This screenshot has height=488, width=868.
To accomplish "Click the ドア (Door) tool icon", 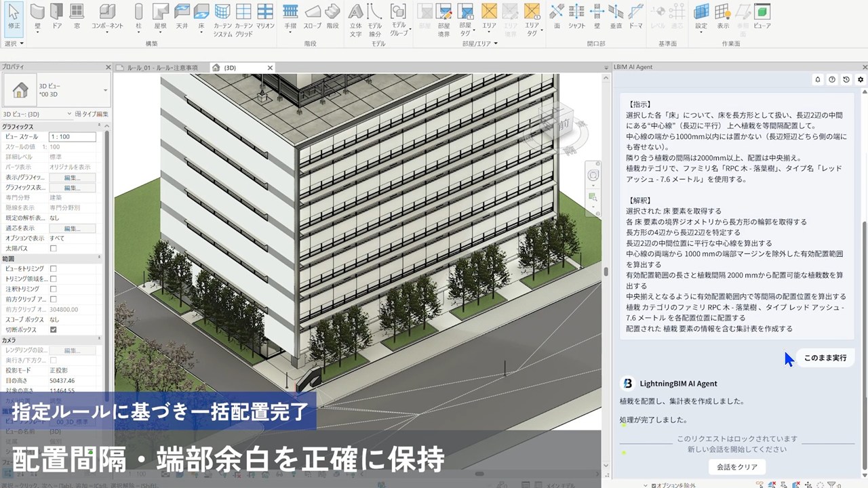I will [57, 15].
